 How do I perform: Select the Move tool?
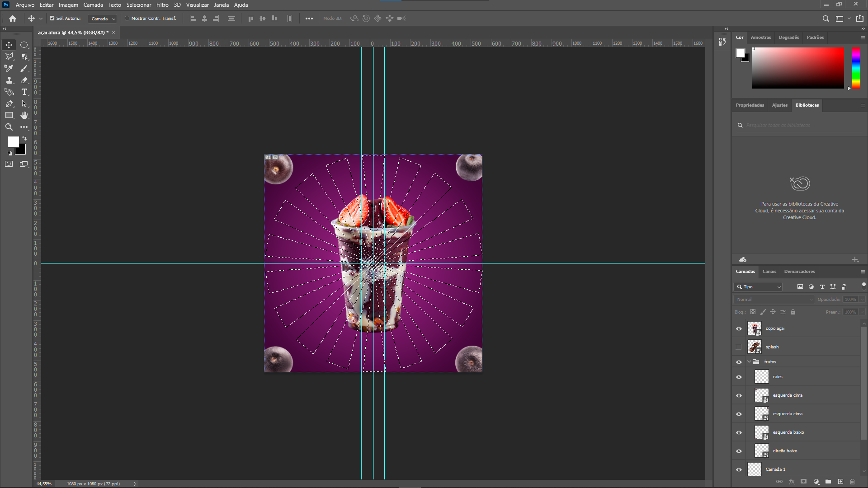coord(9,45)
